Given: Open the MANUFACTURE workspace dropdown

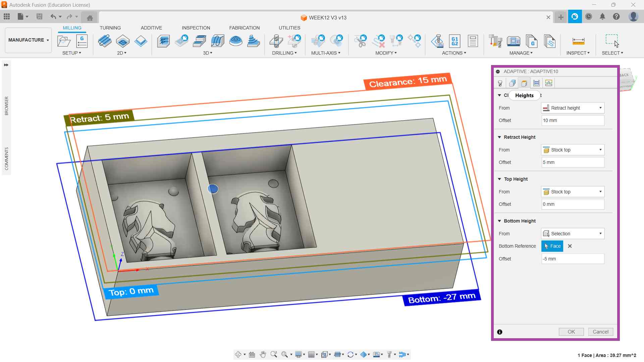Looking at the screenshot, I should 29,40.
